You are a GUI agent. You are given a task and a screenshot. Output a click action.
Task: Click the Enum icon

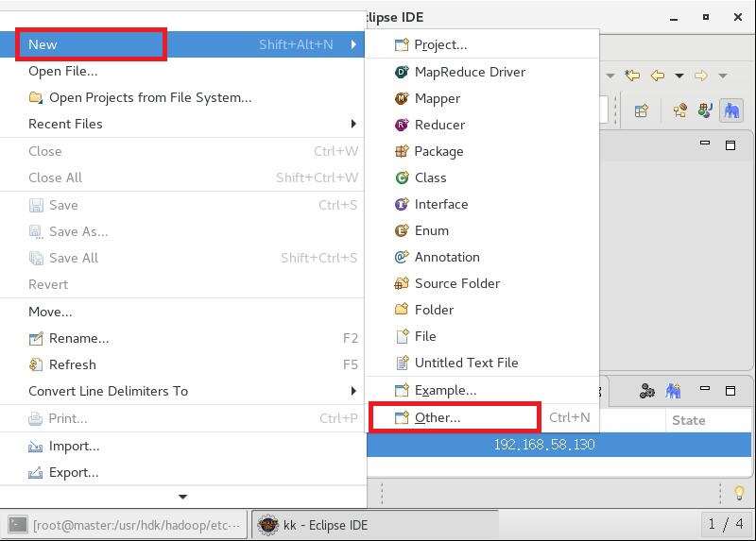tap(402, 230)
